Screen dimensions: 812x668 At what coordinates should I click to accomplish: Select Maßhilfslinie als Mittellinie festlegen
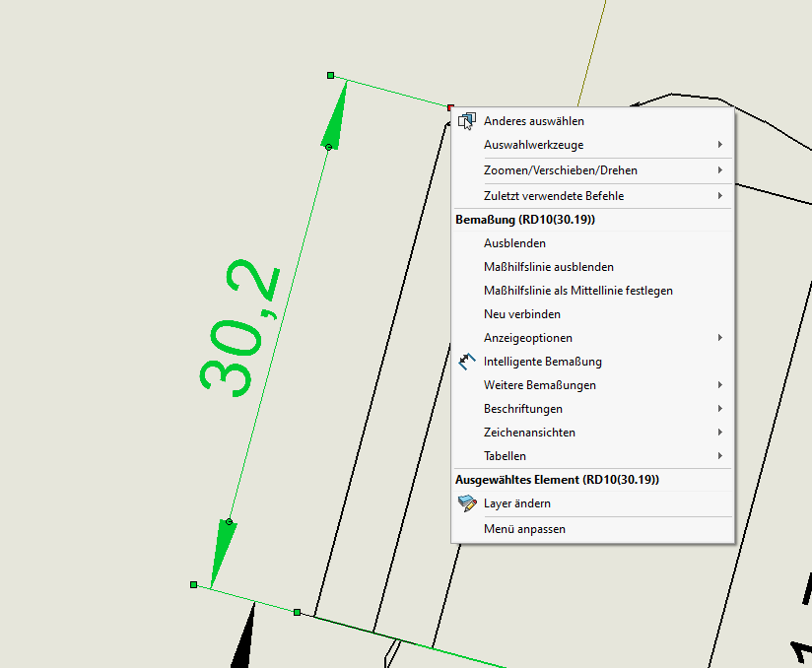592,291
